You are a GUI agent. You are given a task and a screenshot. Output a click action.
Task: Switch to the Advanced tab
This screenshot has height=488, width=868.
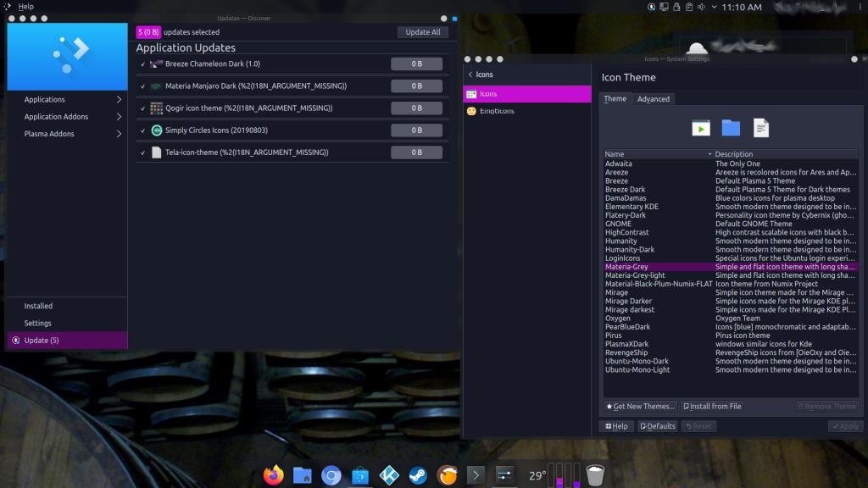tap(653, 99)
